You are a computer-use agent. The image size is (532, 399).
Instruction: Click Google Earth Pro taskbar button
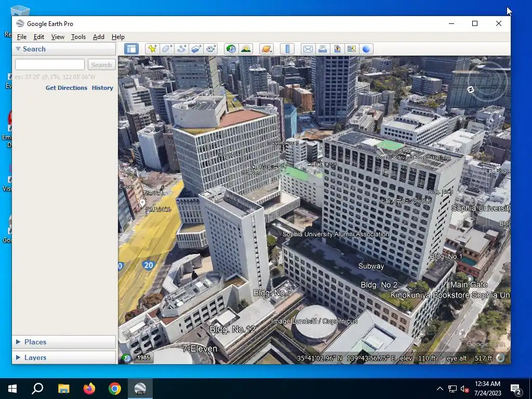[140, 389]
